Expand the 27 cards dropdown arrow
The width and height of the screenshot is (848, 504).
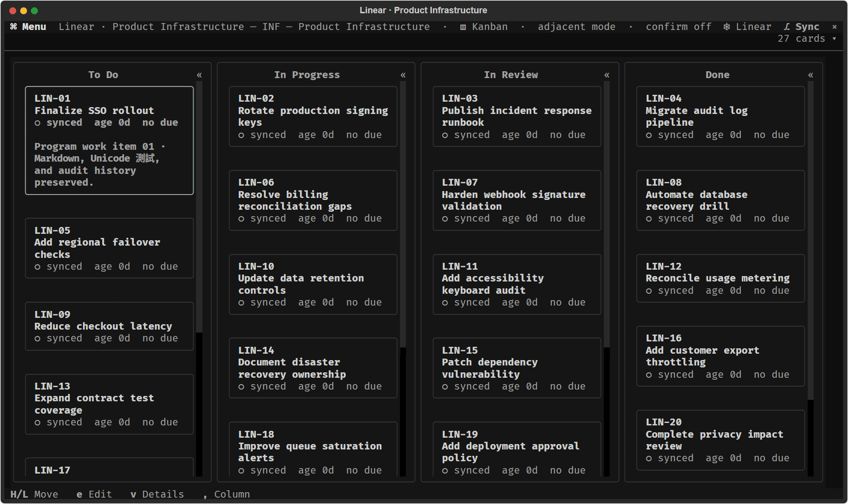tap(834, 38)
